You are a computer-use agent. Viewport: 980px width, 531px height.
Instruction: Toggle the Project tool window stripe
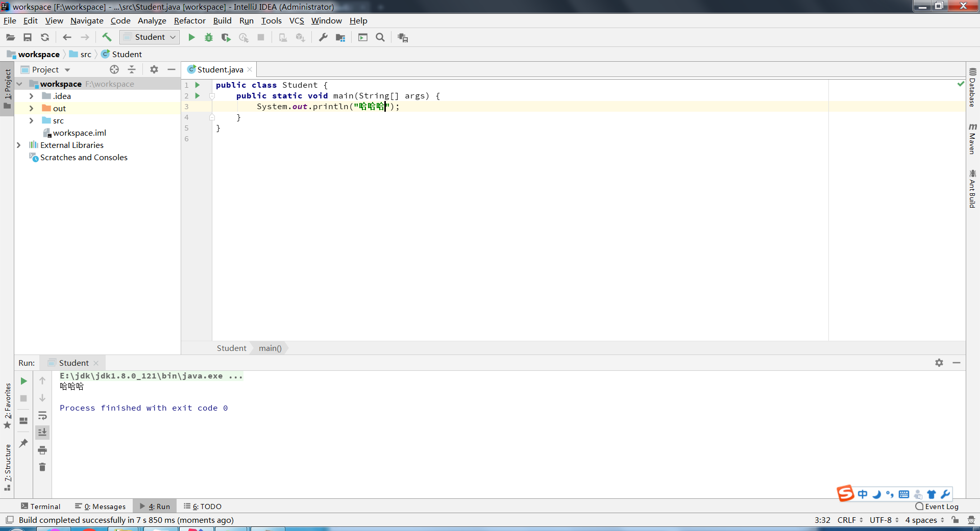click(7, 89)
